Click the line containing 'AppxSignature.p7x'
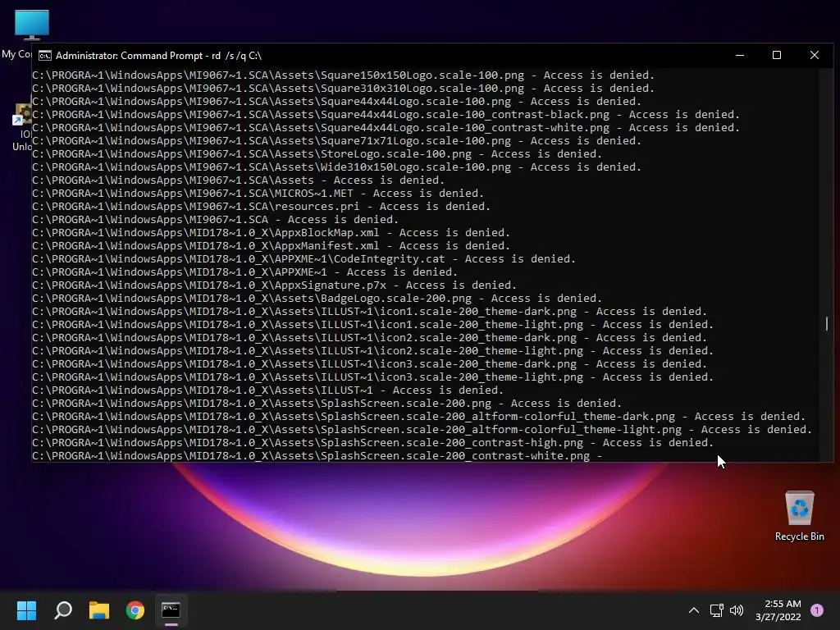The height and width of the screenshot is (630, 840). tap(274, 285)
